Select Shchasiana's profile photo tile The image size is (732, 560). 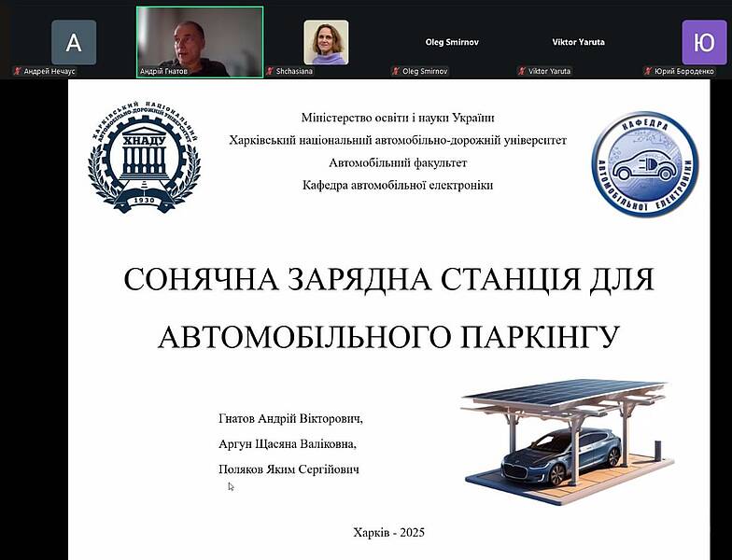[326, 42]
